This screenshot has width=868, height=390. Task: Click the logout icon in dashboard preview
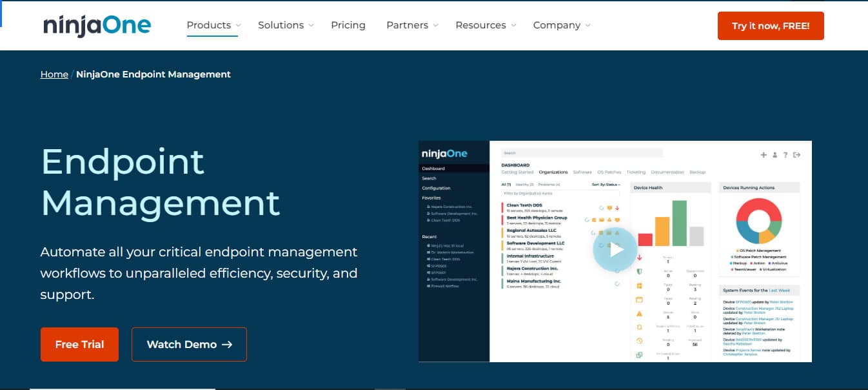pyautogui.click(x=796, y=155)
